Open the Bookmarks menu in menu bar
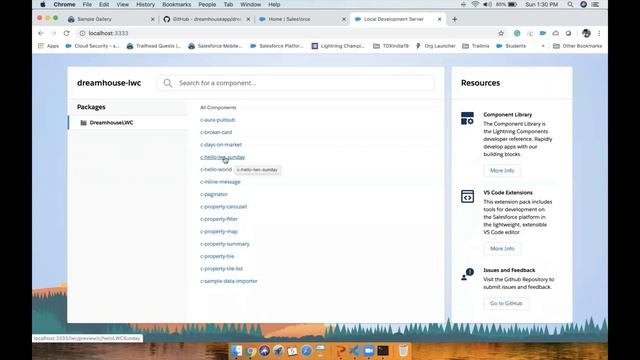This screenshot has width=640, height=360. [176, 4]
